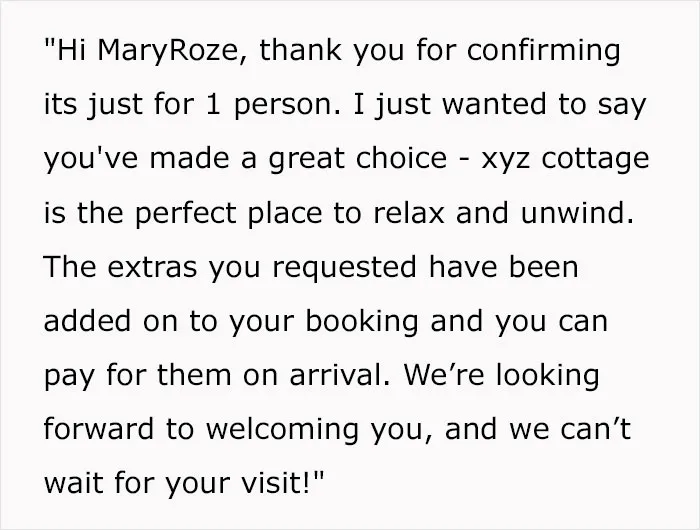This screenshot has height=530, width=700.
Task: Click the word "confirming" on first line
Action: click(x=543, y=50)
